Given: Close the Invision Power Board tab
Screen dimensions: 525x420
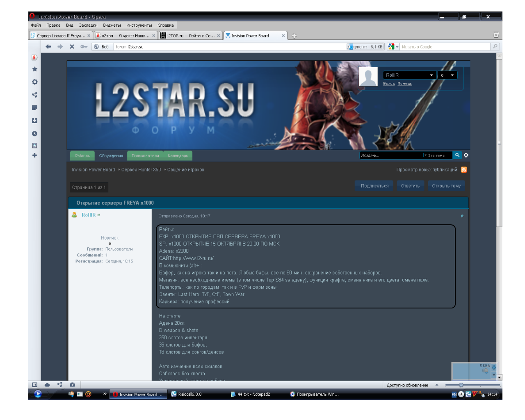Looking at the screenshot, I should (283, 36).
